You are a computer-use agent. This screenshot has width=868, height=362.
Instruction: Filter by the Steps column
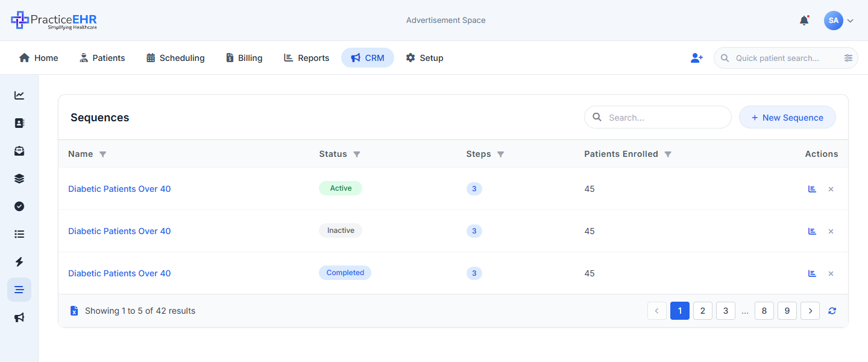pyautogui.click(x=500, y=154)
